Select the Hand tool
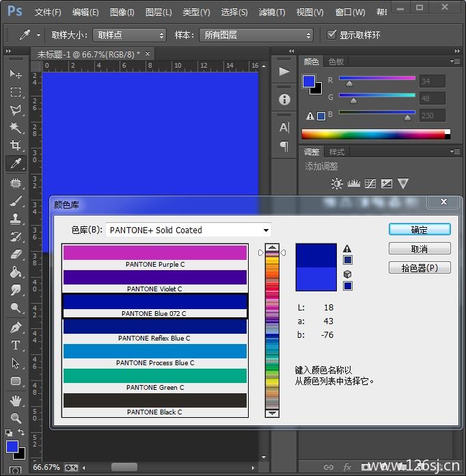 click(16, 401)
